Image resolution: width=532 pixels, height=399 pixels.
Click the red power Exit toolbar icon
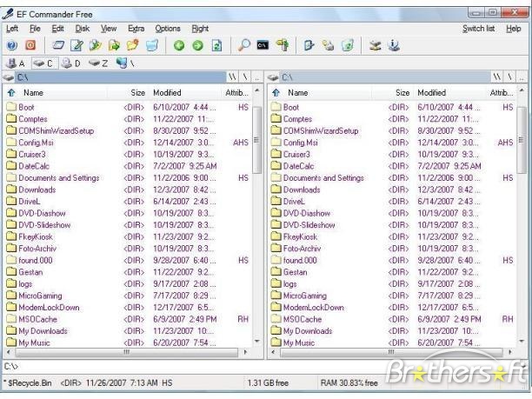click(30, 45)
